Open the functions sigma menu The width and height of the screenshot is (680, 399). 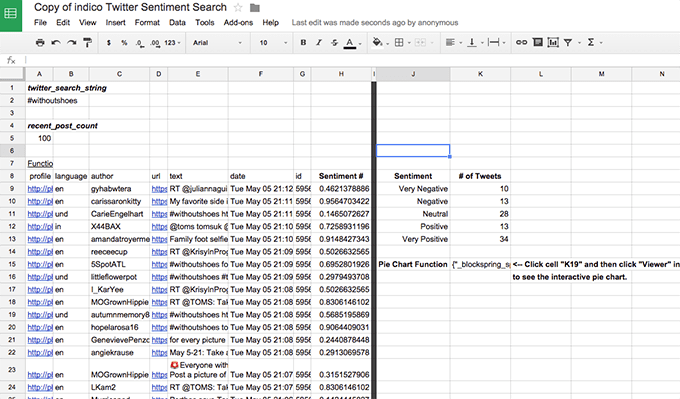(595, 43)
